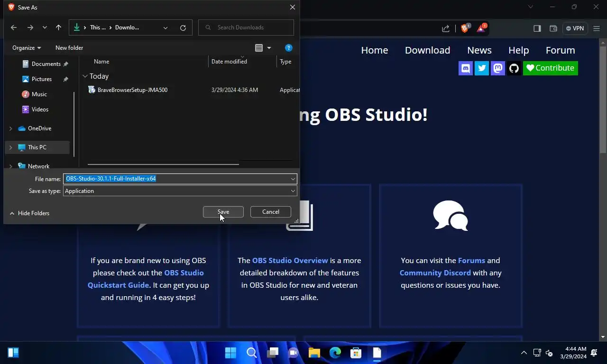Open the Organize menu
Screen dimensions: 607x364
click(27, 48)
